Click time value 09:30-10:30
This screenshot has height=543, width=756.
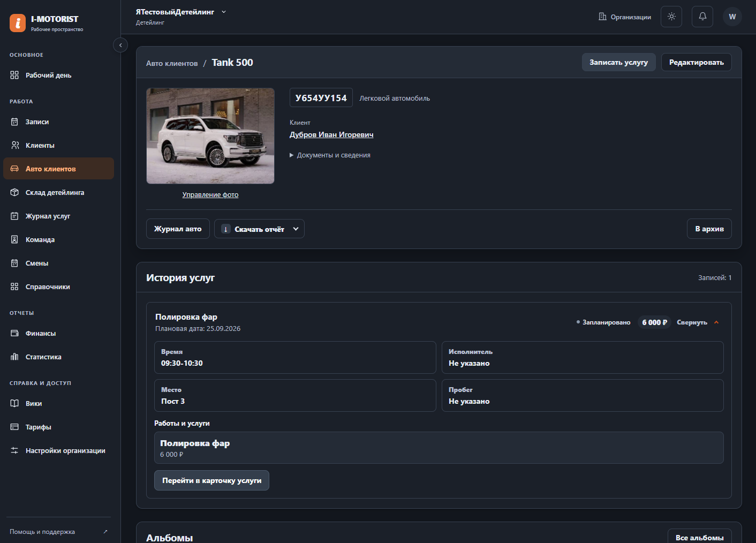182,363
